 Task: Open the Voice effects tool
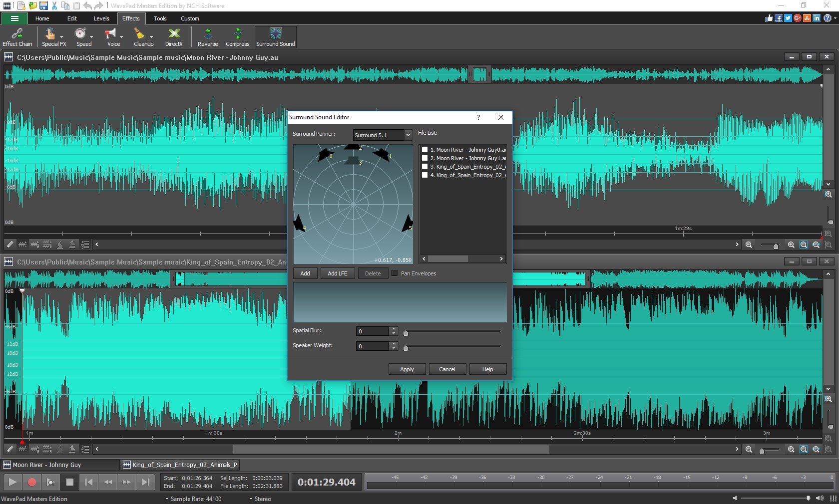(111, 36)
